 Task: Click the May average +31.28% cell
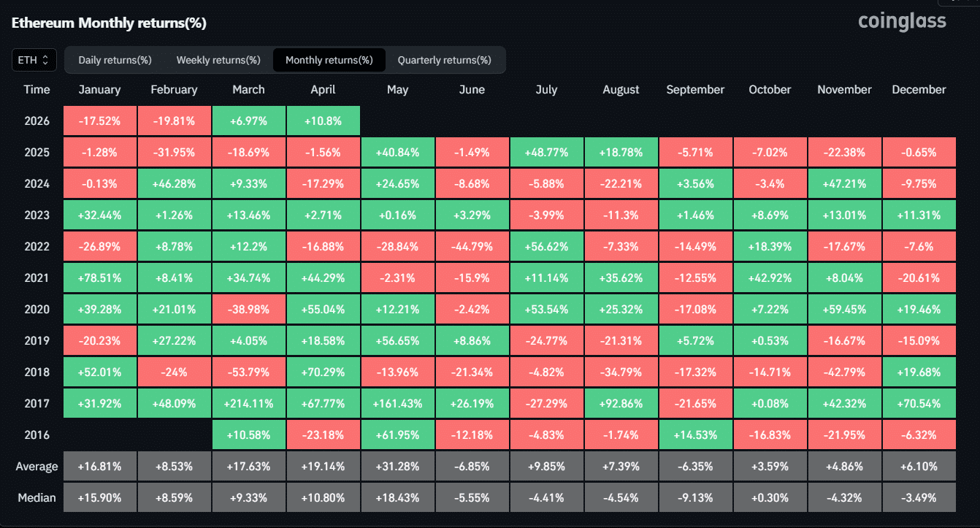tap(397, 466)
